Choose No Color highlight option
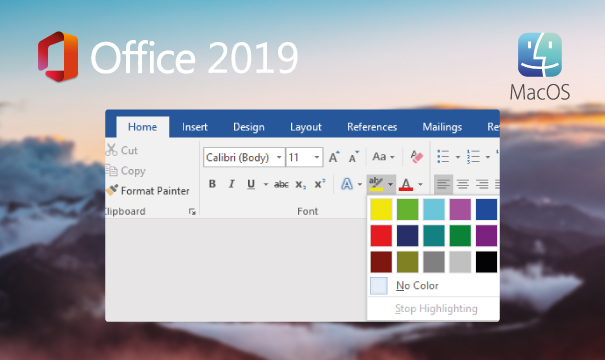Image resolution: width=605 pixels, height=360 pixels. pos(433,286)
